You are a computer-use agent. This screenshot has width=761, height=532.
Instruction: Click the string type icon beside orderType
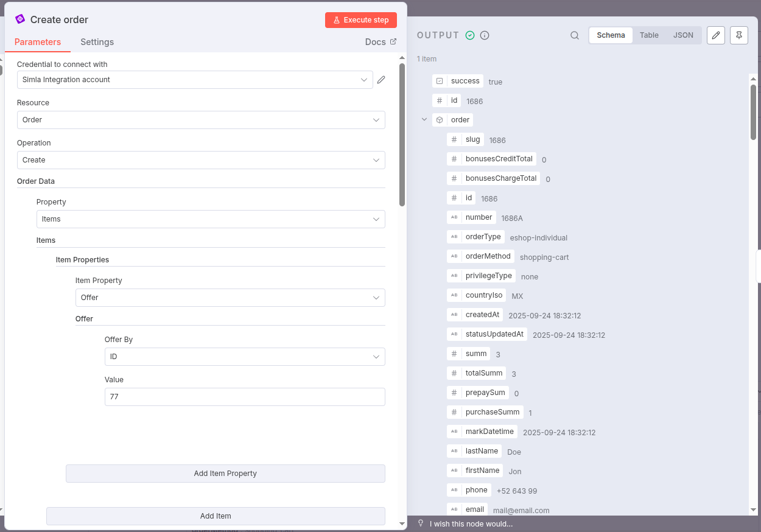[x=454, y=237]
